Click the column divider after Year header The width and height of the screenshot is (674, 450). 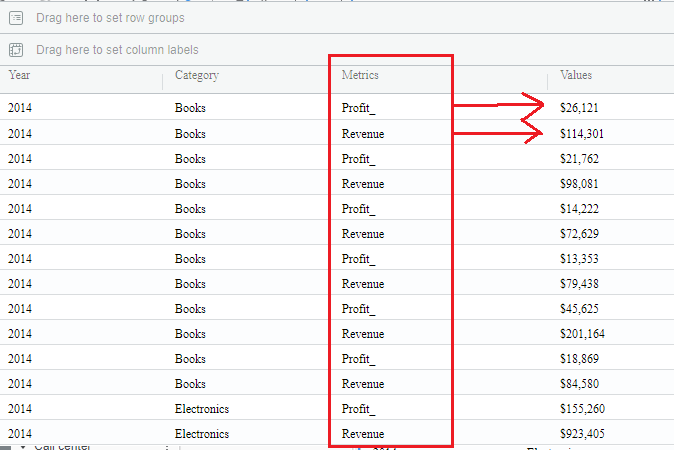162,81
